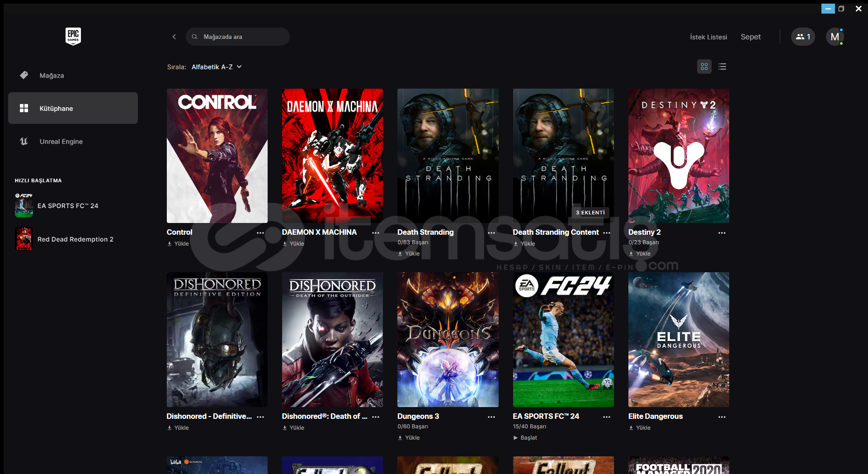Screen dimensions: 868x474
Task: Go back with the back arrow
Action: tap(174, 37)
